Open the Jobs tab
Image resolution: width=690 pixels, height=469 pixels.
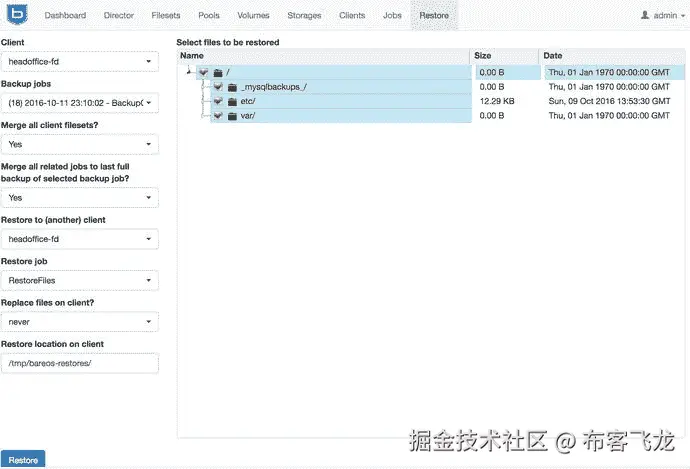[x=392, y=15]
